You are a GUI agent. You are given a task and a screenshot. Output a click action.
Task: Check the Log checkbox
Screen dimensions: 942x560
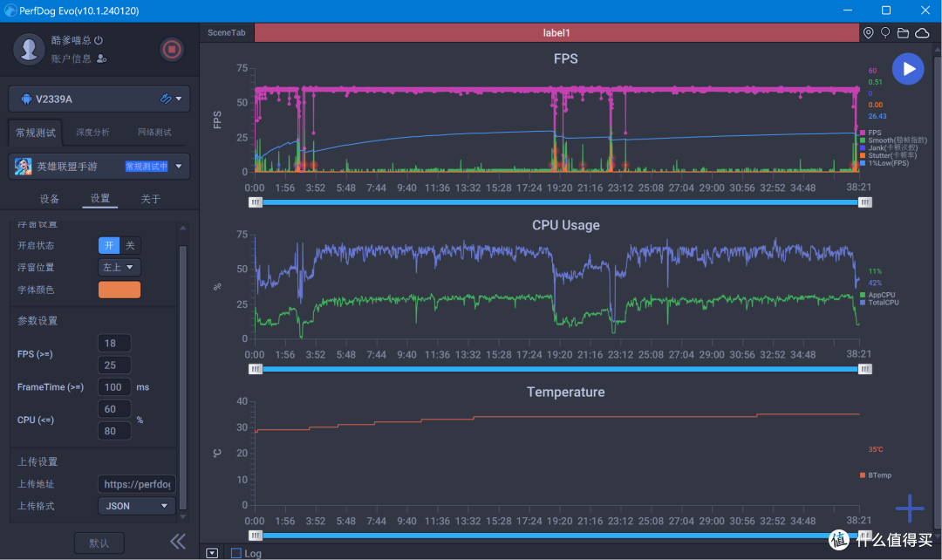tap(236, 553)
